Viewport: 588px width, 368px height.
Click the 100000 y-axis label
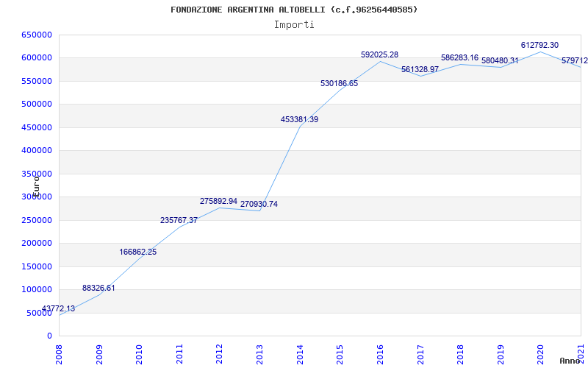point(37,289)
